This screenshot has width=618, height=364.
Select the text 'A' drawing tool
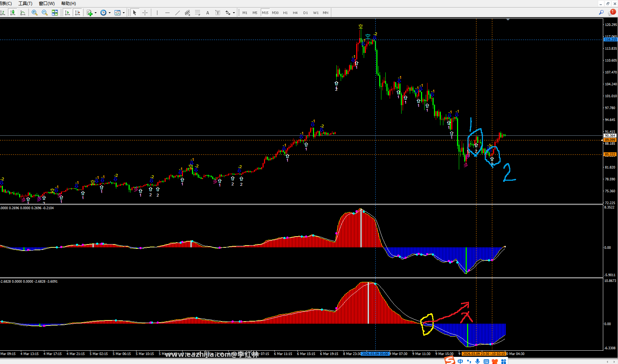click(207, 13)
